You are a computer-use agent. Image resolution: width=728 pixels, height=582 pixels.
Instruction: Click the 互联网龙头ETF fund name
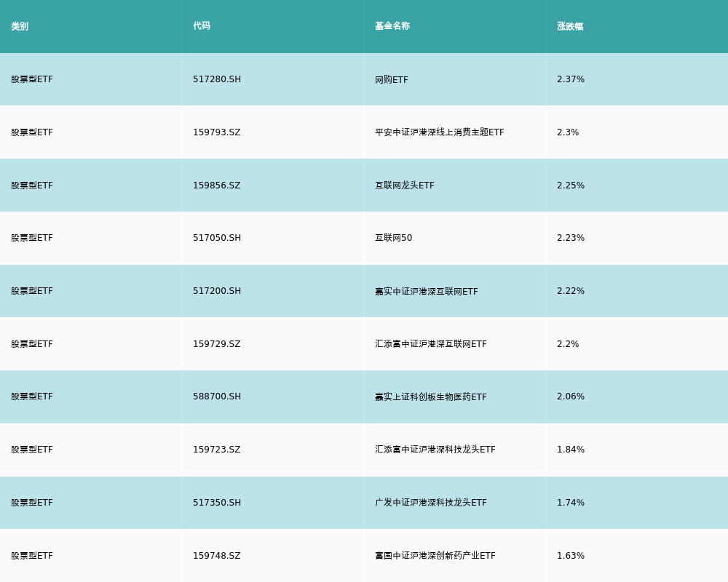404,186
